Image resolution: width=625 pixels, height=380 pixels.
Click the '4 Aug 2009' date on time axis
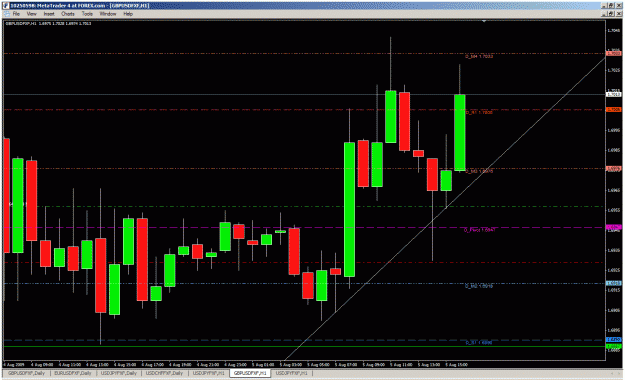14,364
